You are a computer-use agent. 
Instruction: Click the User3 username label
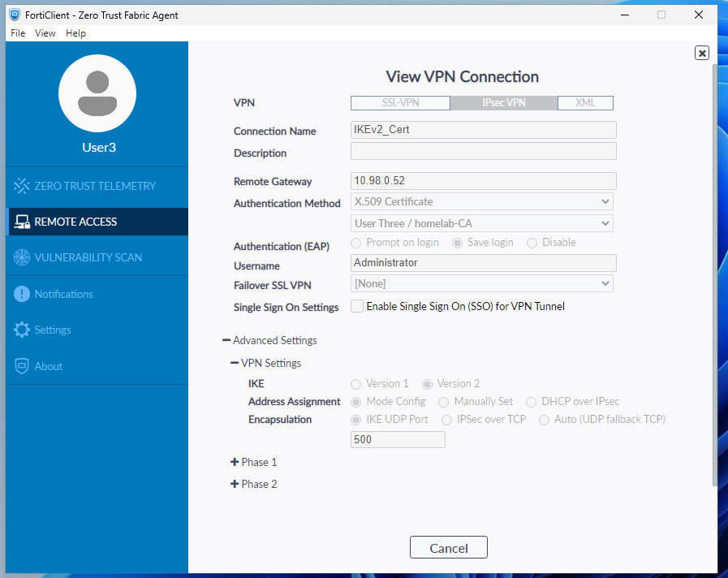click(x=99, y=147)
